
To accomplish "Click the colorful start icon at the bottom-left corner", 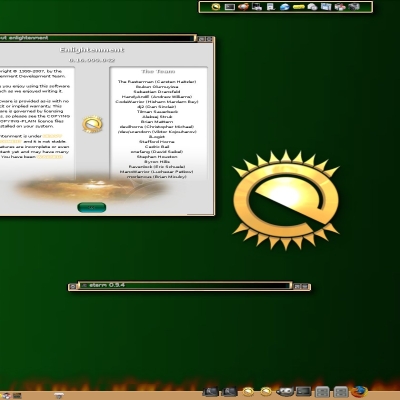I will coord(6,396).
